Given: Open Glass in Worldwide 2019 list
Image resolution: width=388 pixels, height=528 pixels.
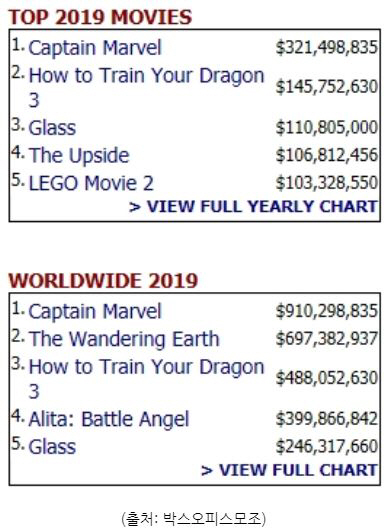Looking at the screenshot, I should tap(52, 447).
